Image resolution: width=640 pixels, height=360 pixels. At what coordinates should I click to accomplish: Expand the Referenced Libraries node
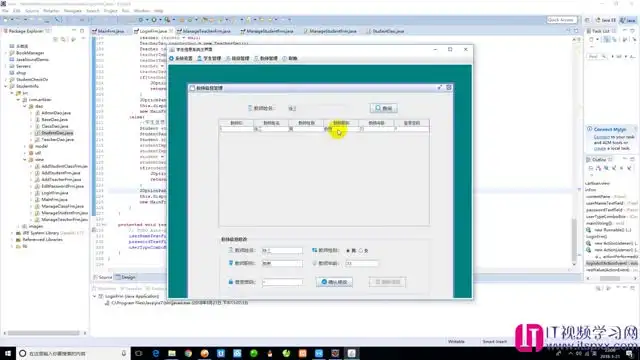[x=12, y=240]
